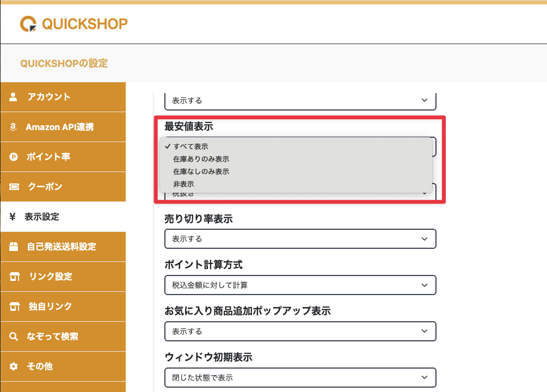The image size is (547, 392).
Task: Select すべて表示 option in dropdown list
Action: tap(190, 146)
